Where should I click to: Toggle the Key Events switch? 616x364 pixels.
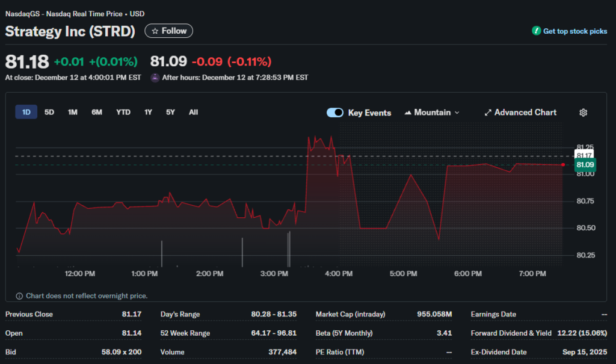click(335, 113)
